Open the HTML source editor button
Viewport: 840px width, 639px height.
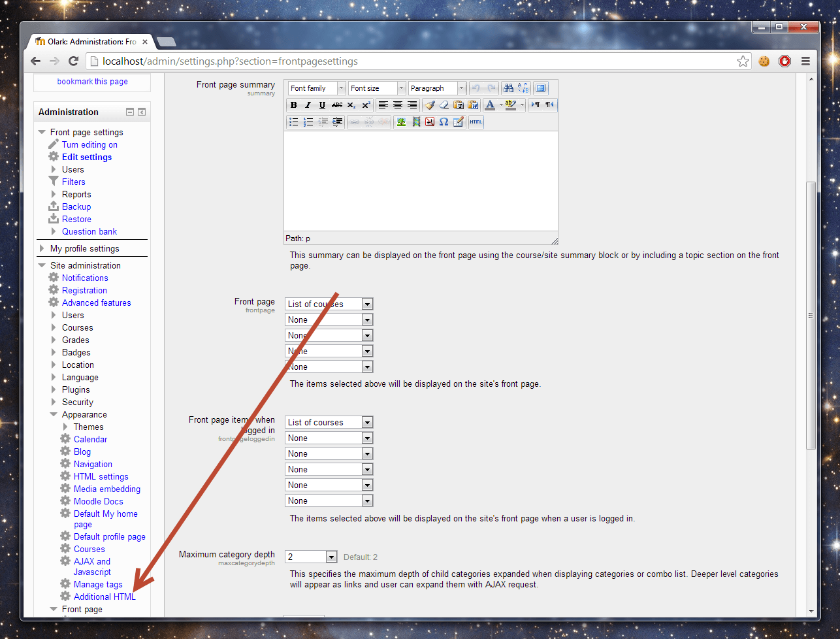tap(476, 122)
